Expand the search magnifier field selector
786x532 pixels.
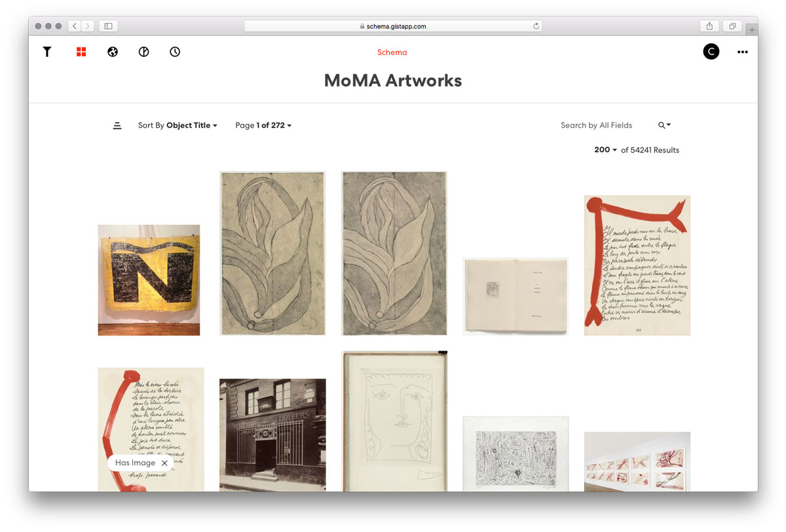click(665, 125)
